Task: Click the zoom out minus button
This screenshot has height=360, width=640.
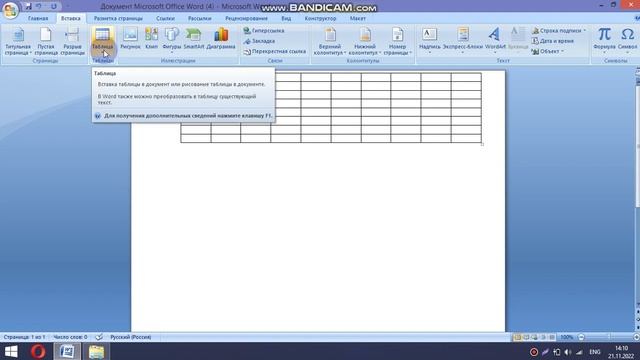Action: [x=581, y=337]
